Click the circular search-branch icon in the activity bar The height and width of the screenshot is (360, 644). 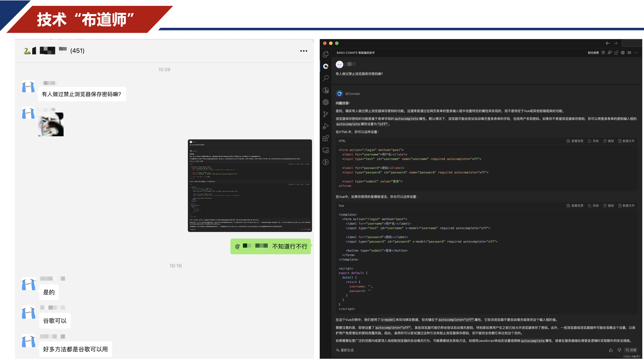[x=326, y=90]
